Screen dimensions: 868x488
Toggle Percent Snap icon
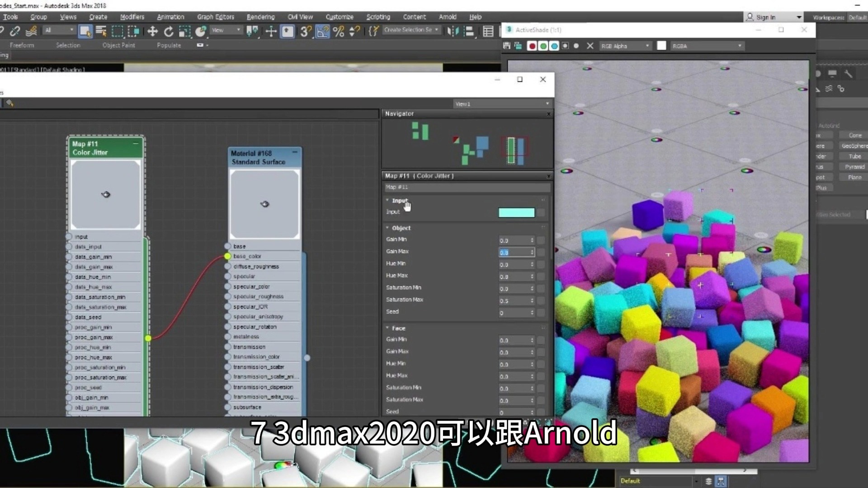coord(339,31)
